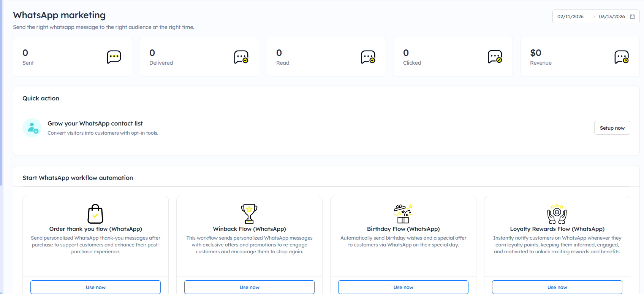Click the Winback Flow trophy icon

(x=249, y=213)
